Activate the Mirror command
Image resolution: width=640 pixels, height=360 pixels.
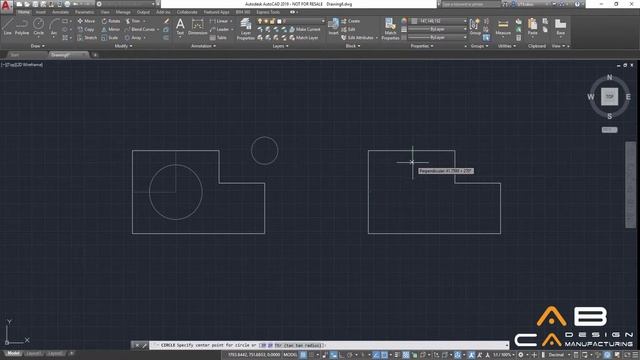click(111, 29)
